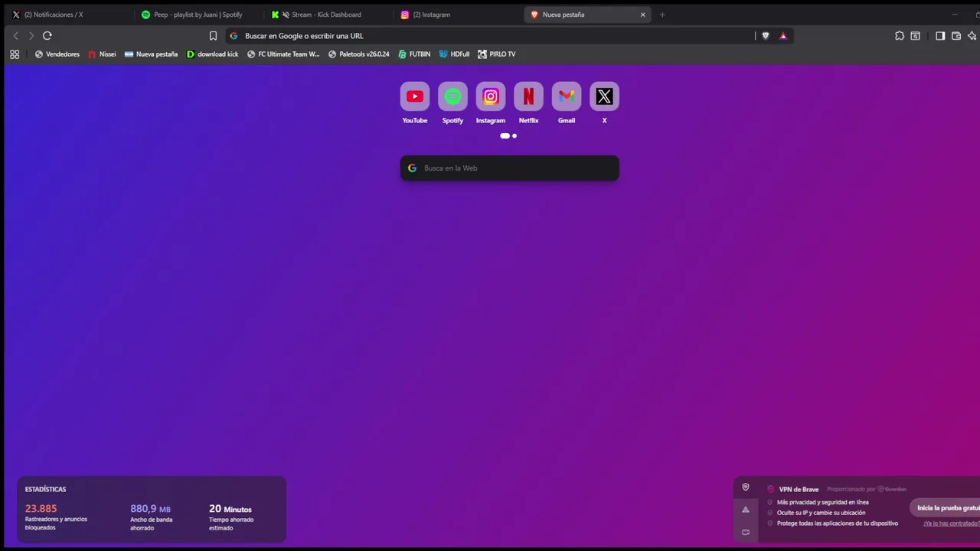Click 'Oculte su IP y cambie su ubicación'

[x=821, y=513]
